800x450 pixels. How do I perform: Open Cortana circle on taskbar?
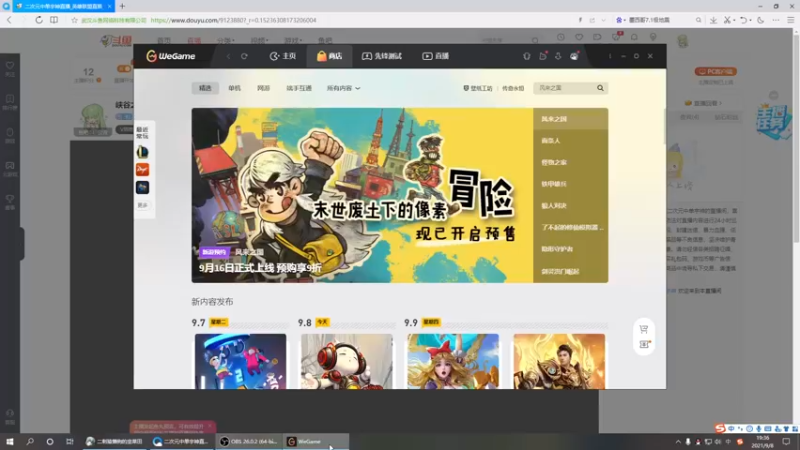click(49, 441)
